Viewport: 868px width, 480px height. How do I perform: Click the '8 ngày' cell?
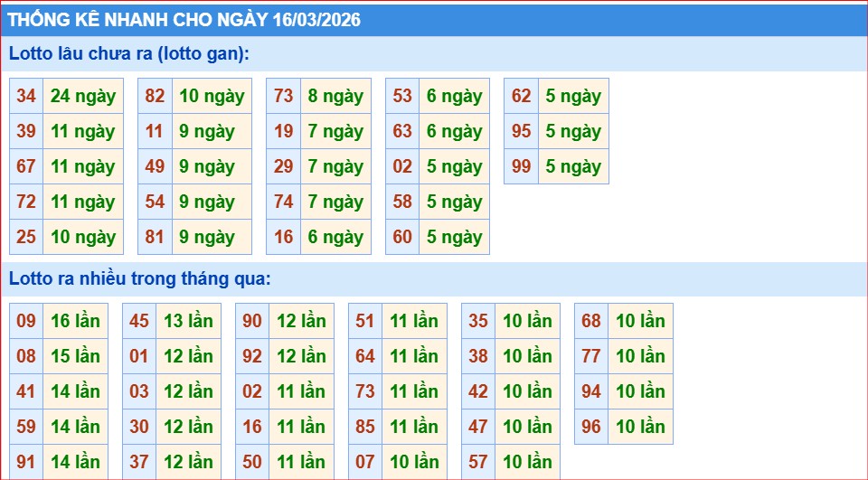pyautogui.click(x=336, y=96)
